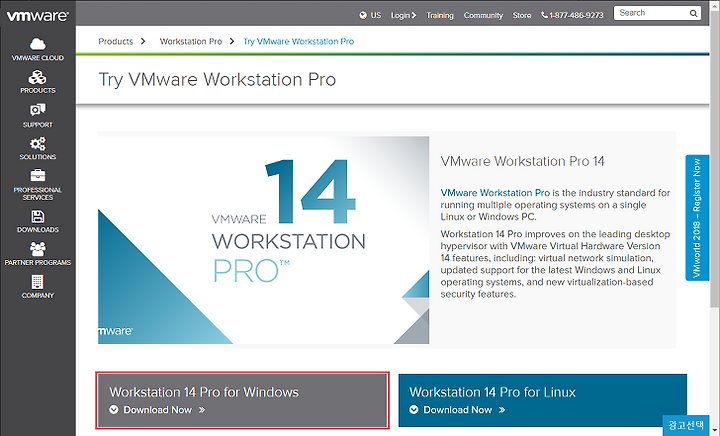
Task: Go to Products breadcrumb
Action: click(116, 41)
